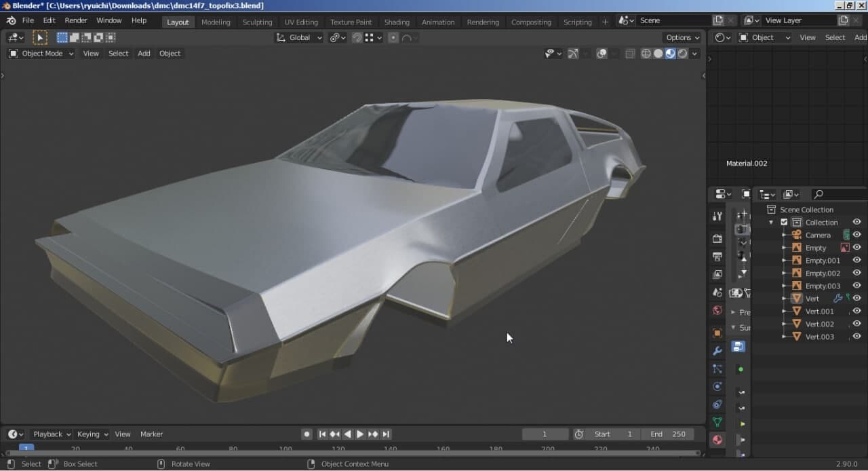Expand the Camera tree item

coord(784,235)
